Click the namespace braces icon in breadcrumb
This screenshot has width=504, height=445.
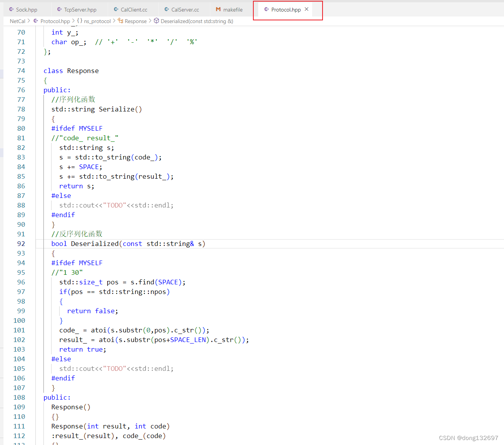[x=80, y=21]
